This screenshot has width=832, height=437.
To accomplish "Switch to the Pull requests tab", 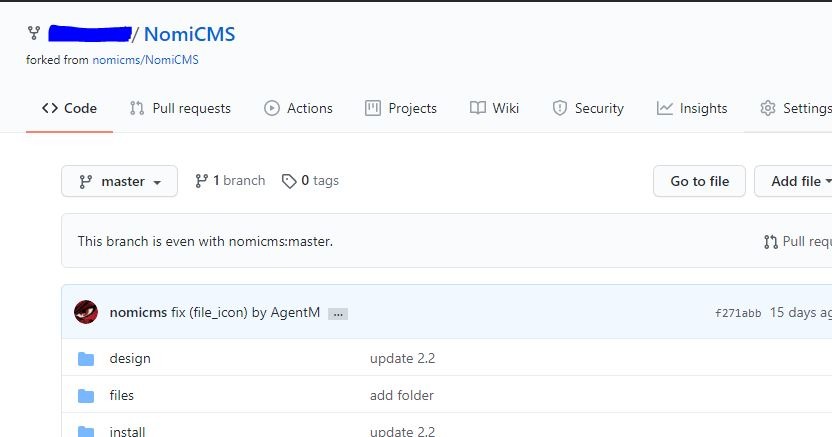I will coord(180,108).
